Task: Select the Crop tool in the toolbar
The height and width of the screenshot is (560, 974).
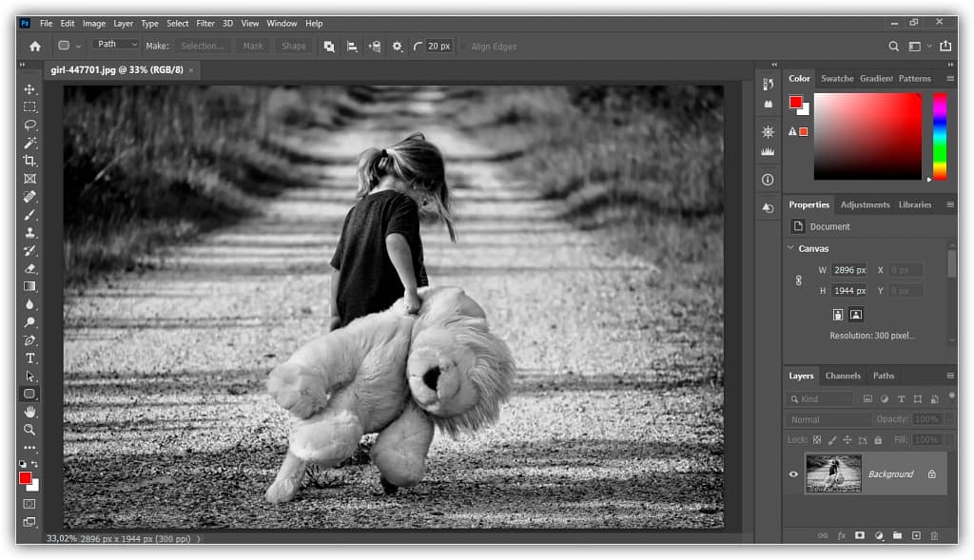Action: (x=29, y=161)
